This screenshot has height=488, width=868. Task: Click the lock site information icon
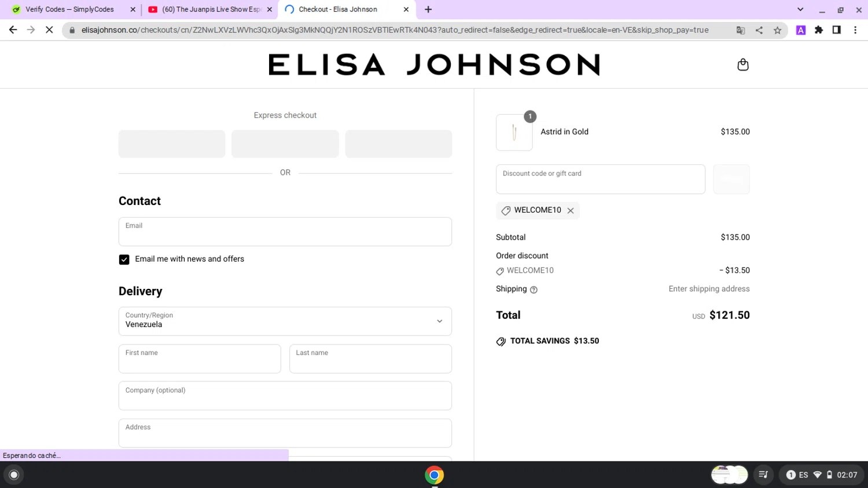72,30
